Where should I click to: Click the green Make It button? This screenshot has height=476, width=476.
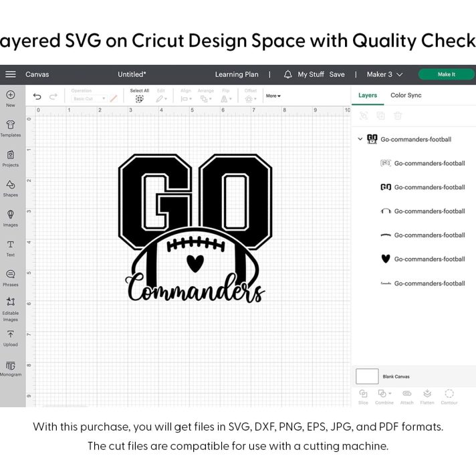tap(447, 74)
